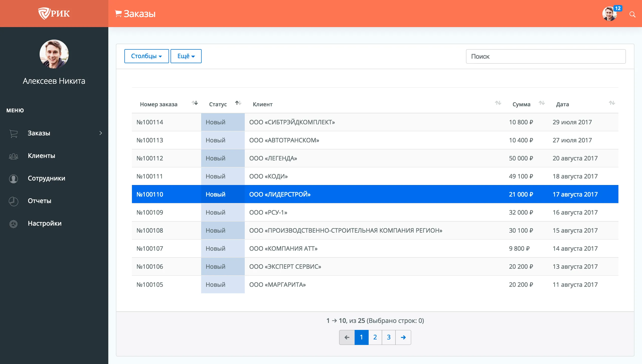The height and width of the screenshot is (364, 642).
Task: Click the search magnifier icon in header
Action: [x=632, y=14]
